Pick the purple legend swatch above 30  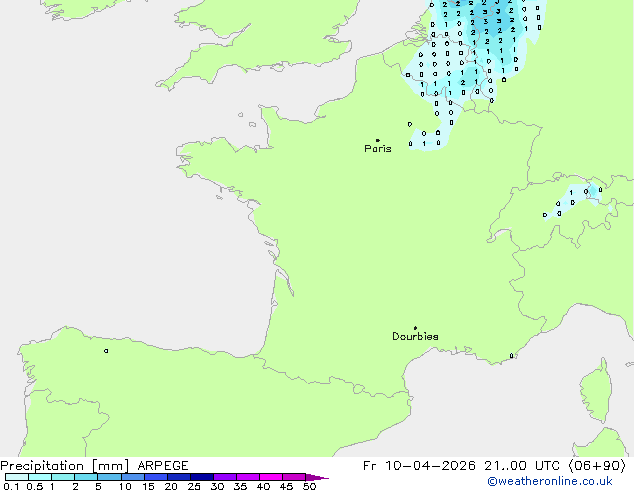coord(225,477)
